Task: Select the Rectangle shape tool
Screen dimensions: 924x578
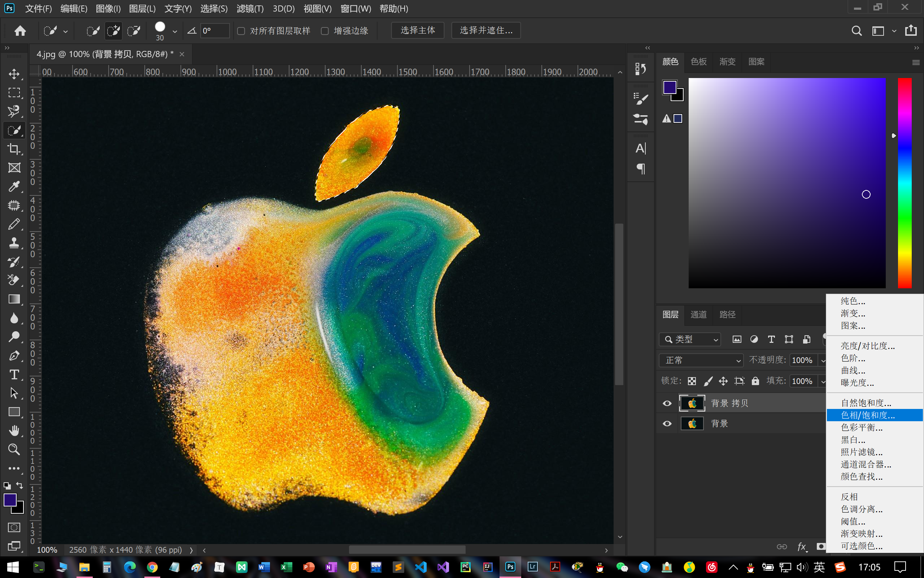Action: click(x=14, y=412)
